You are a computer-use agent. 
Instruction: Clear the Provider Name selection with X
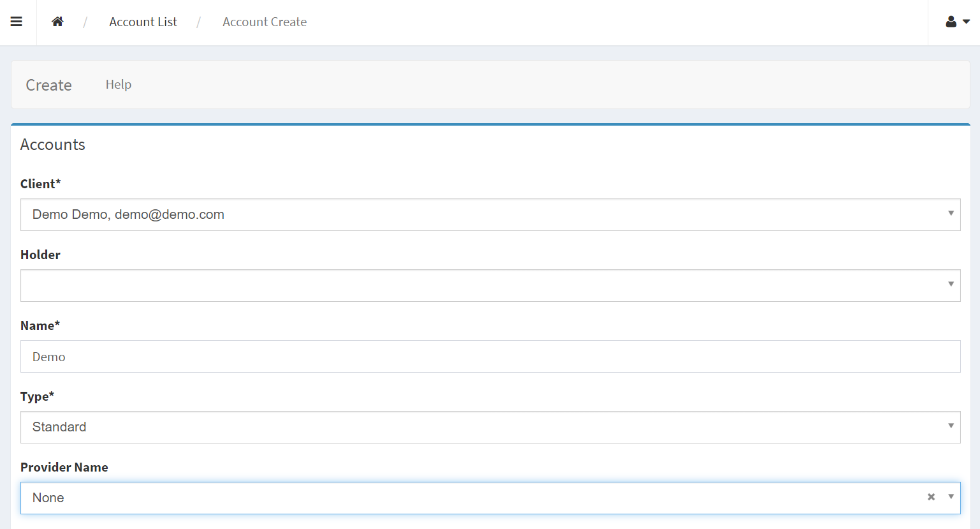coord(931,497)
